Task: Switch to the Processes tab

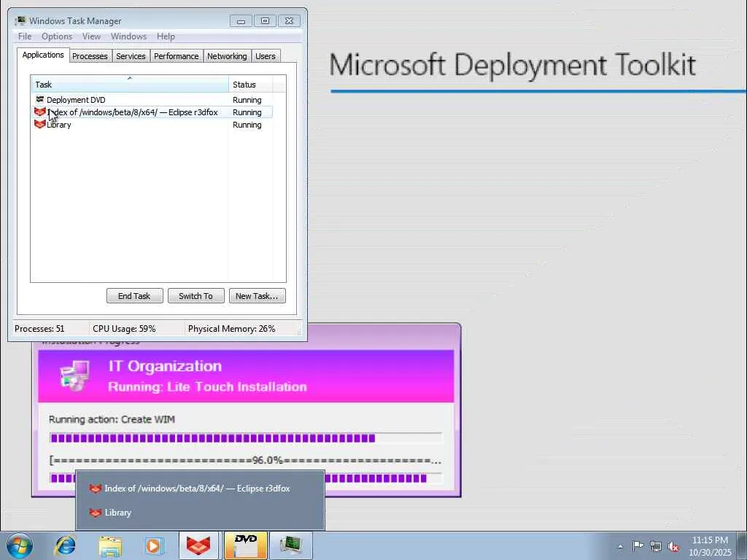Action: (90, 56)
